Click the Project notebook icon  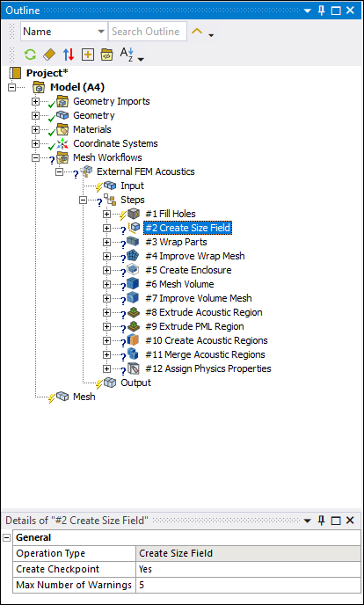click(15, 73)
